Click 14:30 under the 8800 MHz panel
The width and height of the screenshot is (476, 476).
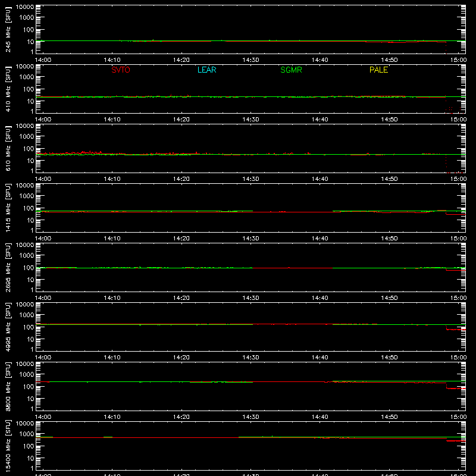(x=250, y=417)
